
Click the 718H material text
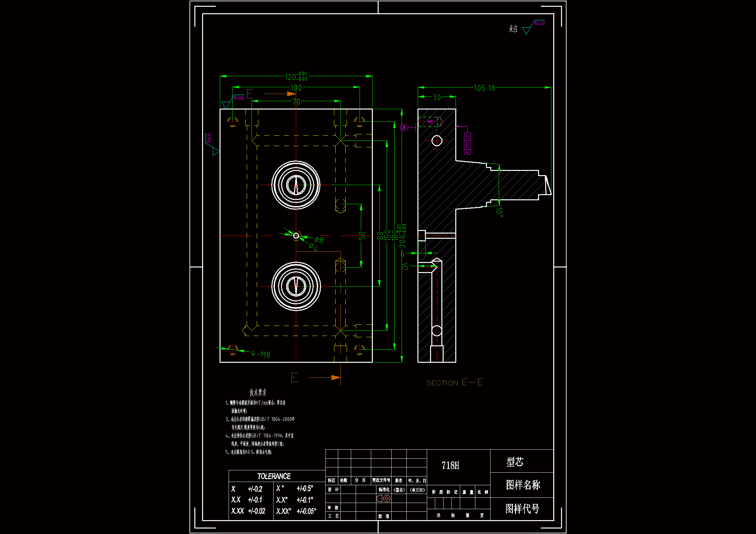click(x=450, y=465)
